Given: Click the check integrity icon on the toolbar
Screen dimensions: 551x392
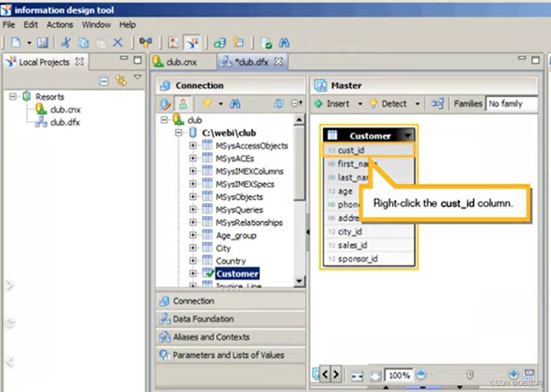Looking at the screenshot, I should point(266,43).
